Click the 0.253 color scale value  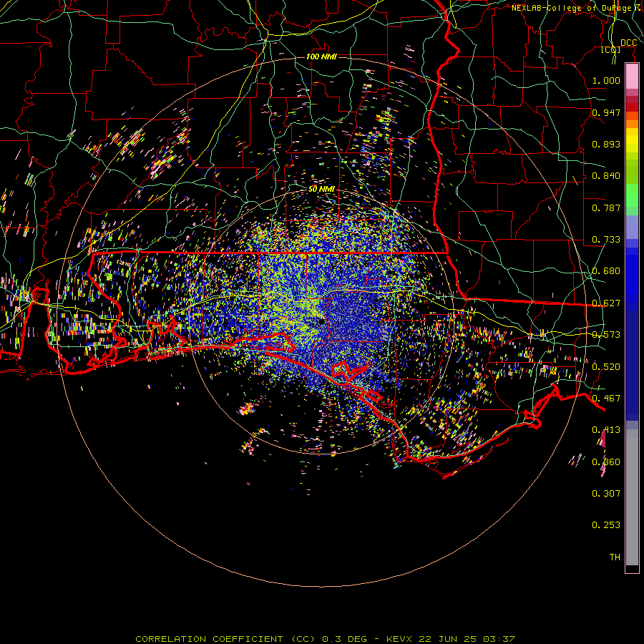pos(606,525)
